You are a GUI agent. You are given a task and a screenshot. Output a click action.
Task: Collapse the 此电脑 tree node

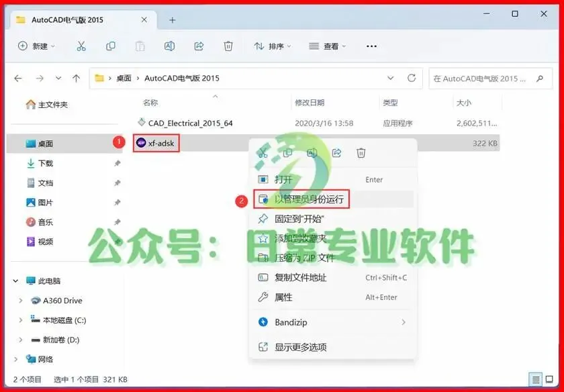15,281
